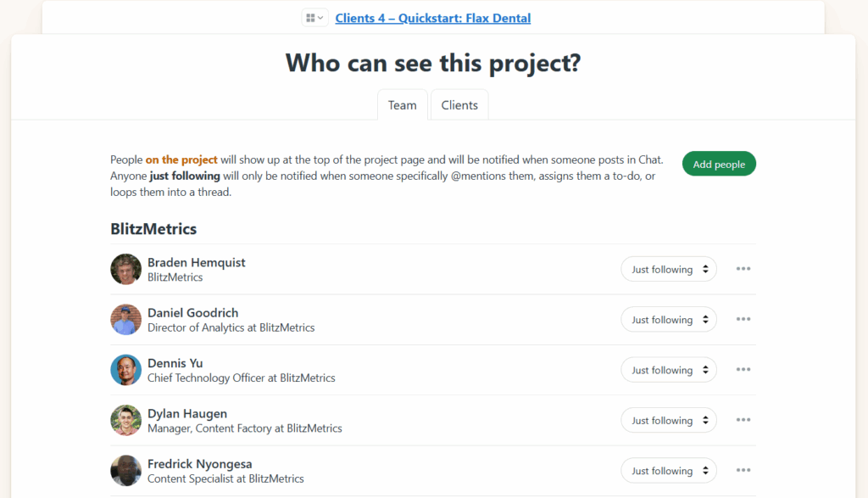Open the three-dot menu for Dylan Haugen

(x=743, y=420)
